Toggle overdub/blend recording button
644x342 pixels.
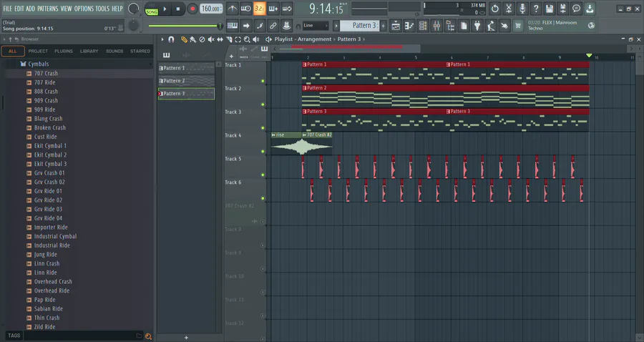pos(273,8)
